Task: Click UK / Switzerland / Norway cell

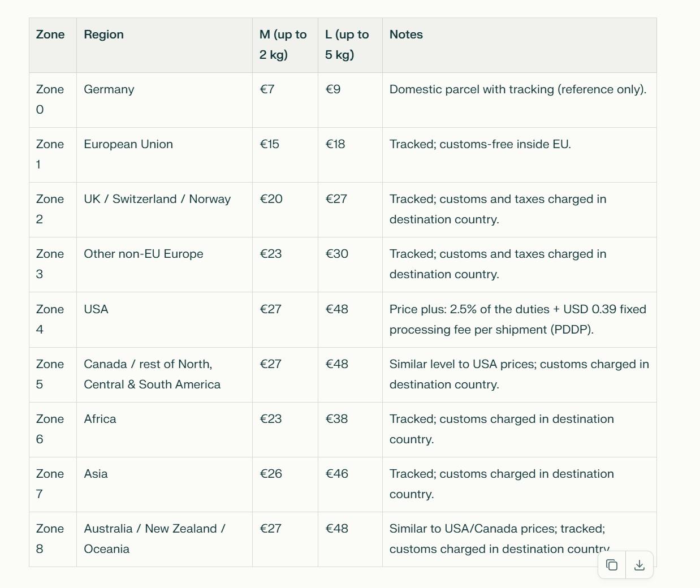Action: 157,199
